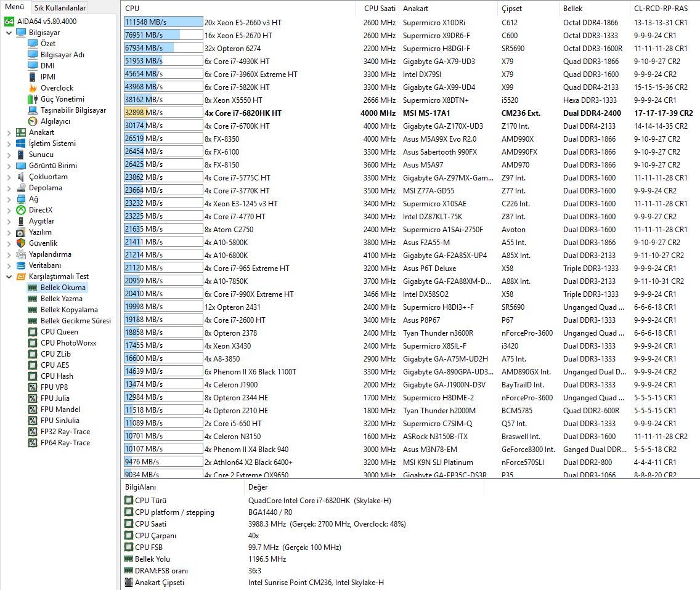Click the Bellek Yazma memory icon
Viewport: 700px width, 590px height.
click(32, 299)
